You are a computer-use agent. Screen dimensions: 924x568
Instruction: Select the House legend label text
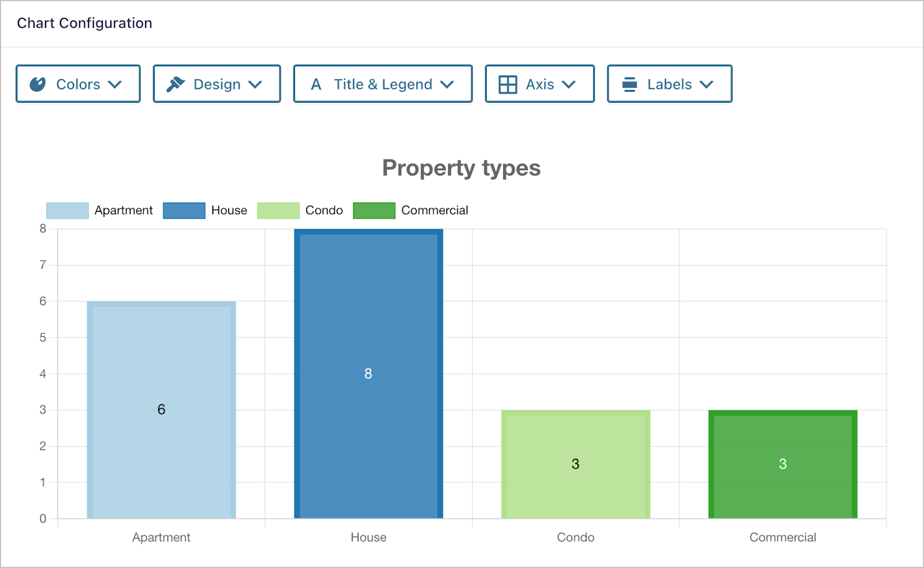pyautogui.click(x=228, y=210)
